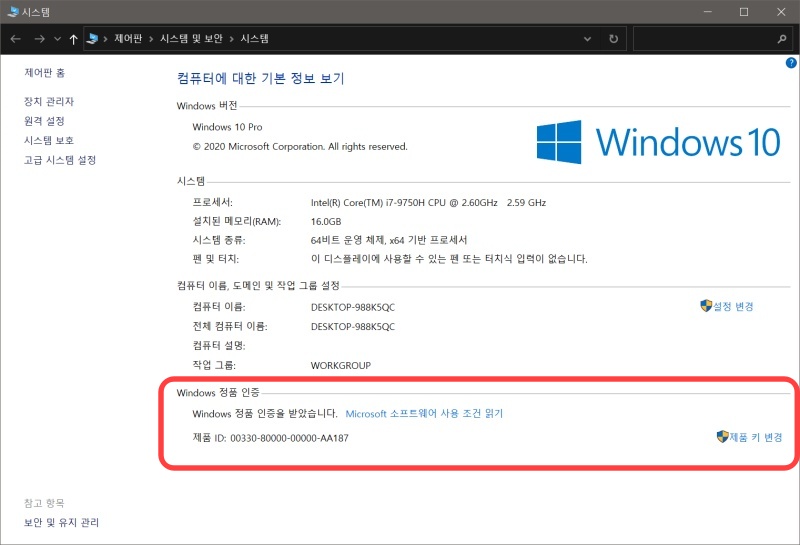The width and height of the screenshot is (800, 545).
Task: Click the 컴퓨터 이름 value DESKTOP-988K5QC
Action: pos(353,307)
